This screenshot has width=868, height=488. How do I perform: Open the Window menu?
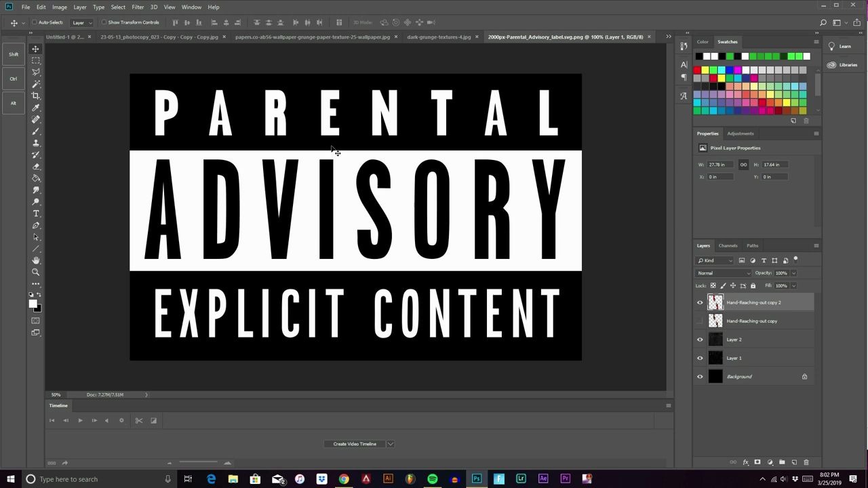[191, 7]
